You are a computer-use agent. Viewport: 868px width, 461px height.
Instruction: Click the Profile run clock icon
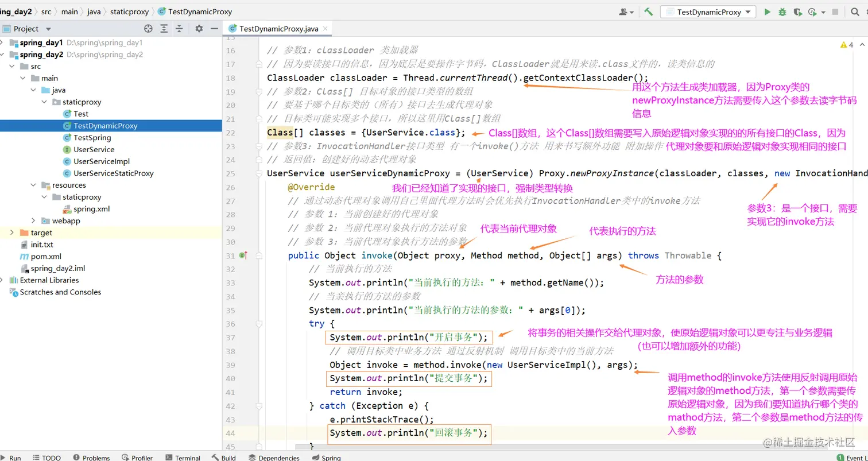tap(812, 11)
